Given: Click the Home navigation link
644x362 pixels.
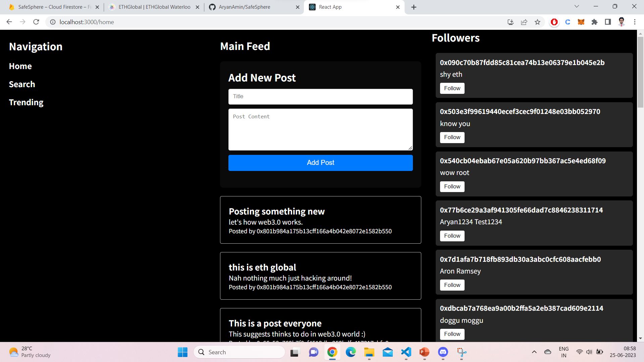Looking at the screenshot, I should [x=20, y=65].
